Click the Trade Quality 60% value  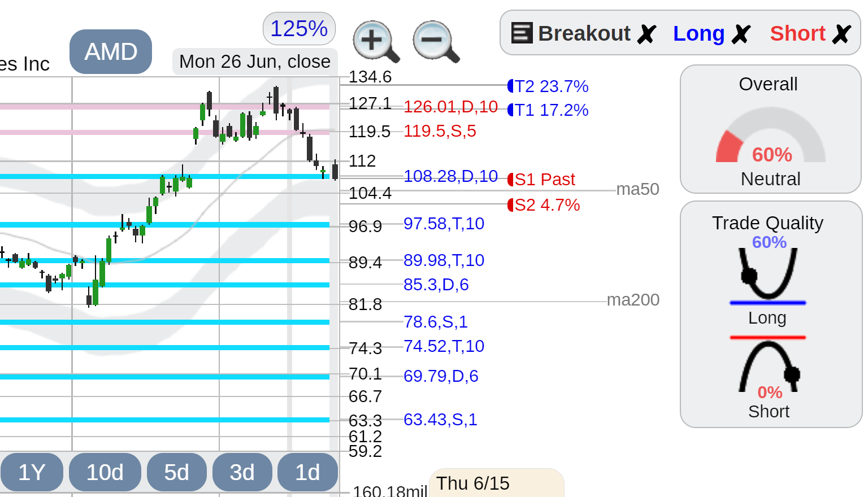(769, 242)
